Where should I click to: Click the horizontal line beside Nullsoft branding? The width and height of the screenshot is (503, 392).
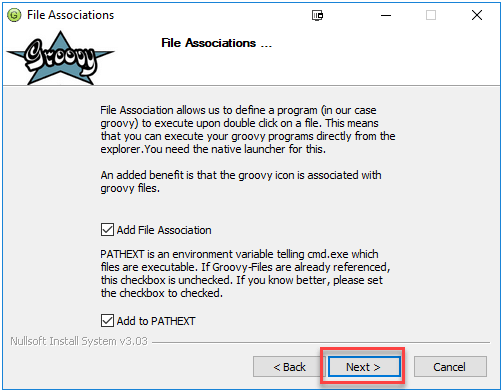pos(321,342)
